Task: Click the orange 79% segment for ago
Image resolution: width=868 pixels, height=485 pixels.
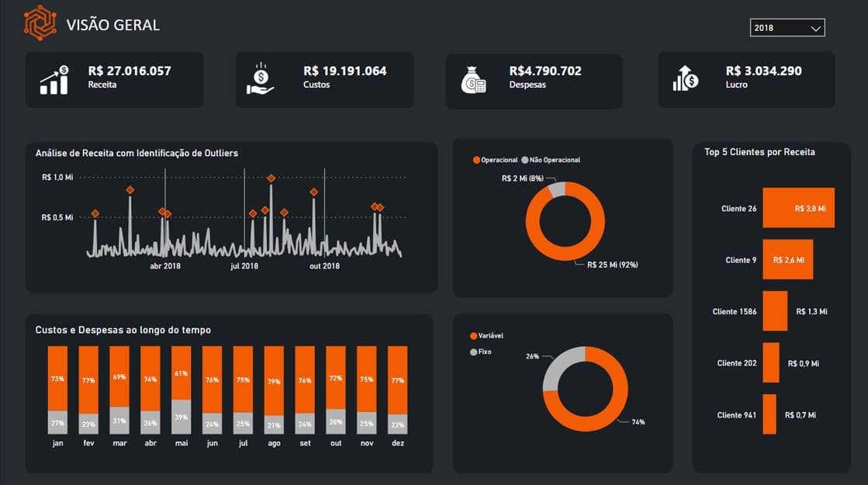Action: (x=274, y=381)
